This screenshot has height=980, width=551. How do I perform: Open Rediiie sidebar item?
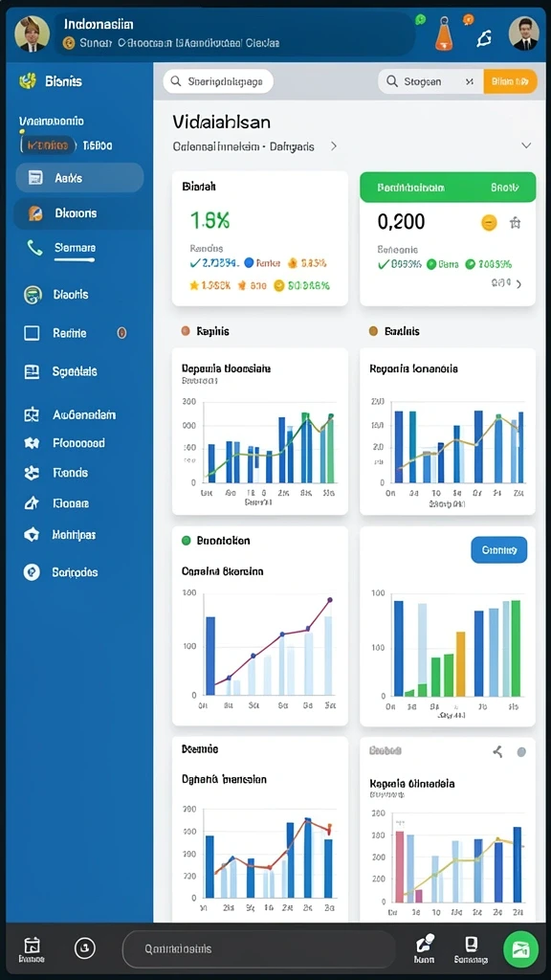(70, 333)
